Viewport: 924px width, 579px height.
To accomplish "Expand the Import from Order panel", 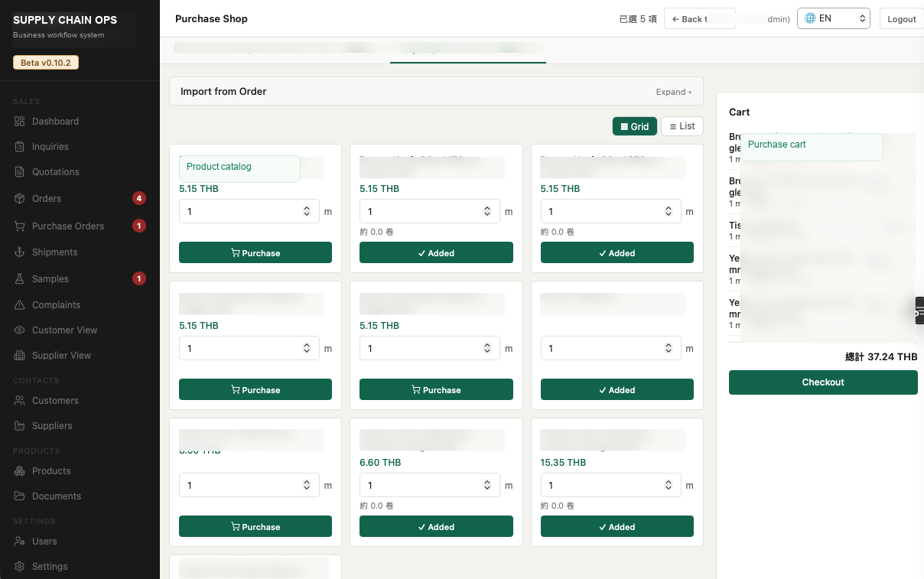I will 674,92.
